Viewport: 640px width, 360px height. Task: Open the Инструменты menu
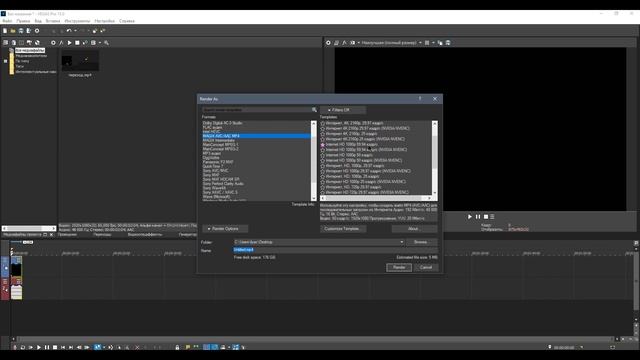click(77, 21)
